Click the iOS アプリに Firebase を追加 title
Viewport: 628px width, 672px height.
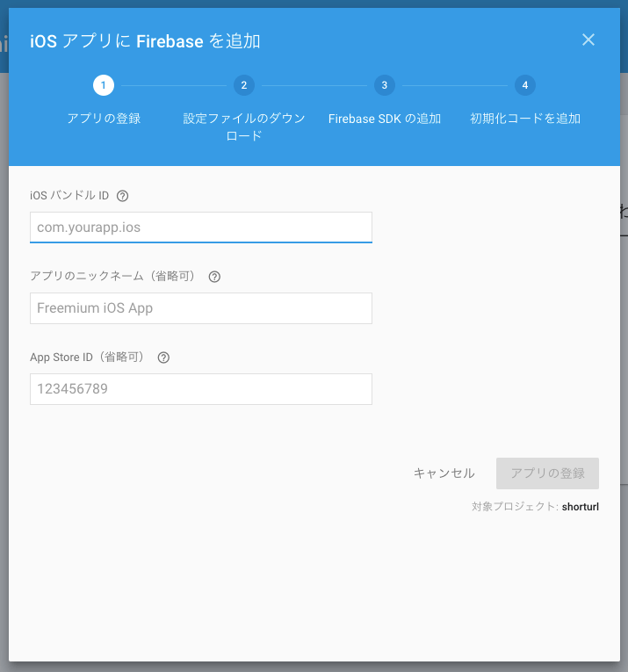(x=145, y=41)
